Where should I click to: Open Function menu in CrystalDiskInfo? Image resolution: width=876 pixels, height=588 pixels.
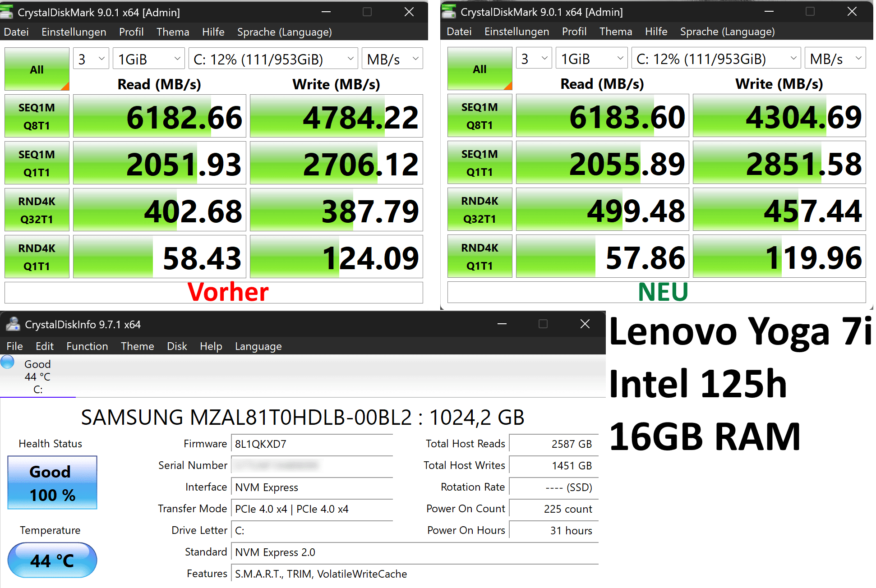[87, 346]
